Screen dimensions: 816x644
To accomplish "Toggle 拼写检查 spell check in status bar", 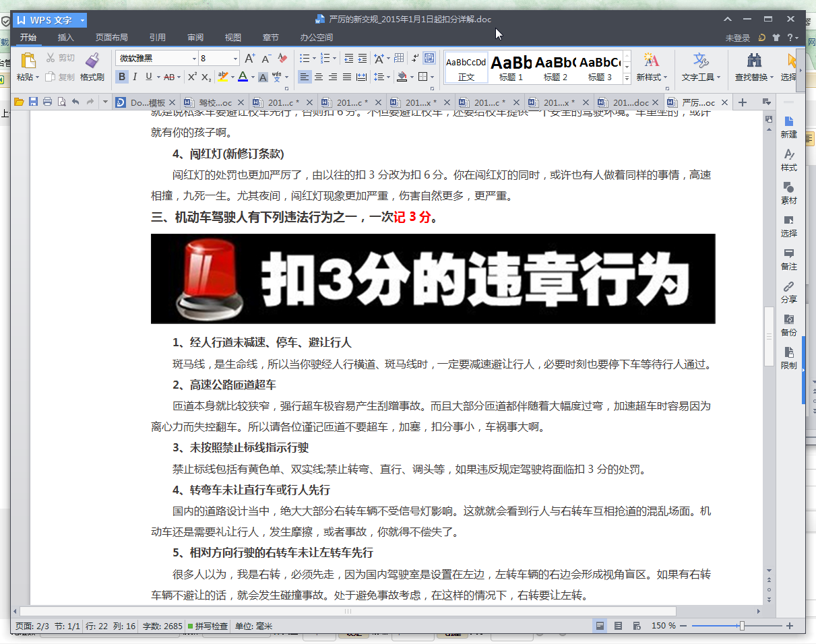I will tap(208, 626).
